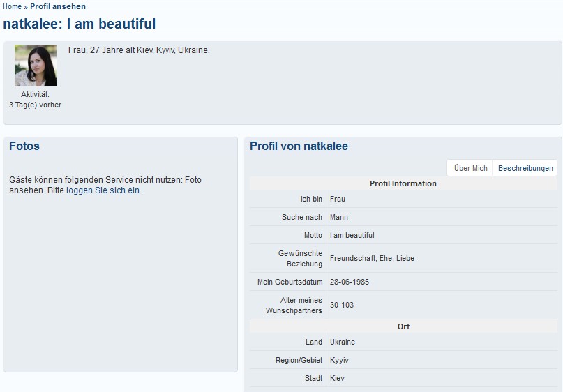Click the Ort section header
Screen dimensions: 563x392
click(403, 326)
